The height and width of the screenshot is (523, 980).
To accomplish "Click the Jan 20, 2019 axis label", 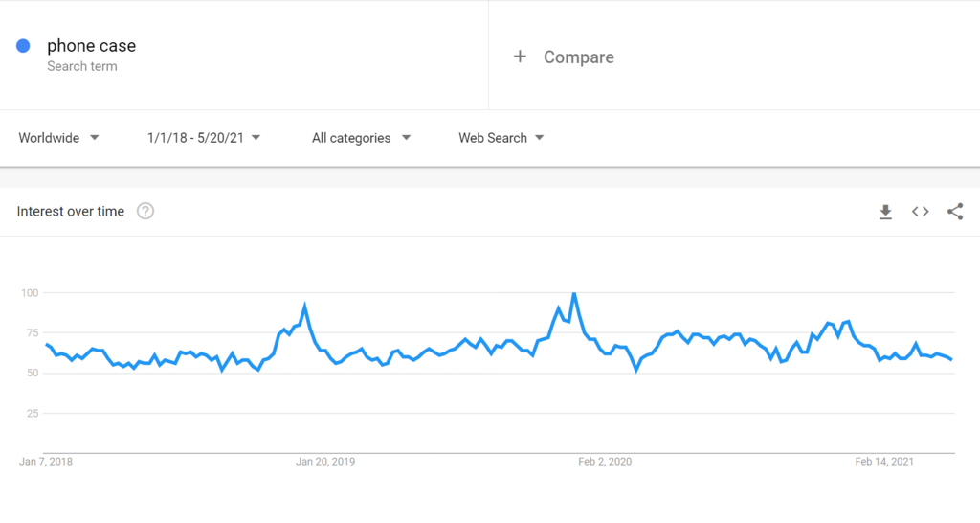I will tap(325, 462).
